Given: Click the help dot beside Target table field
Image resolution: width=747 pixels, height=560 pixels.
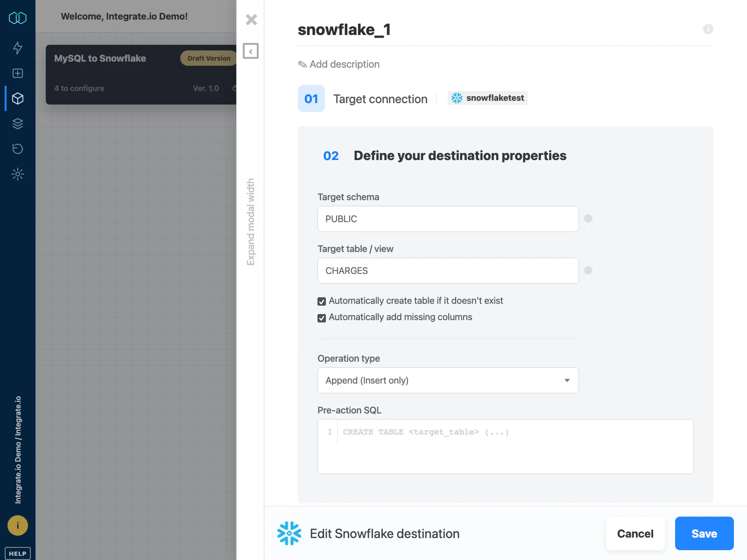Looking at the screenshot, I should pos(588,270).
